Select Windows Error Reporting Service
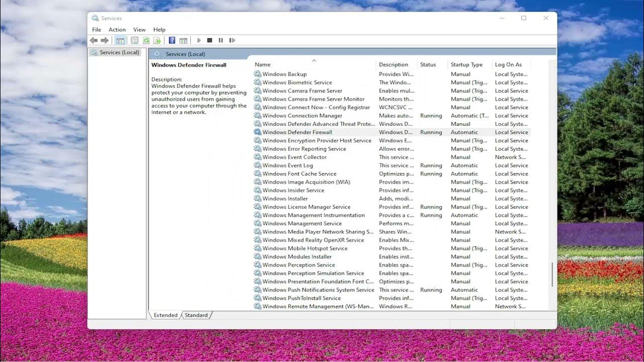The width and height of the screenshot is (644, 362). 391,149
